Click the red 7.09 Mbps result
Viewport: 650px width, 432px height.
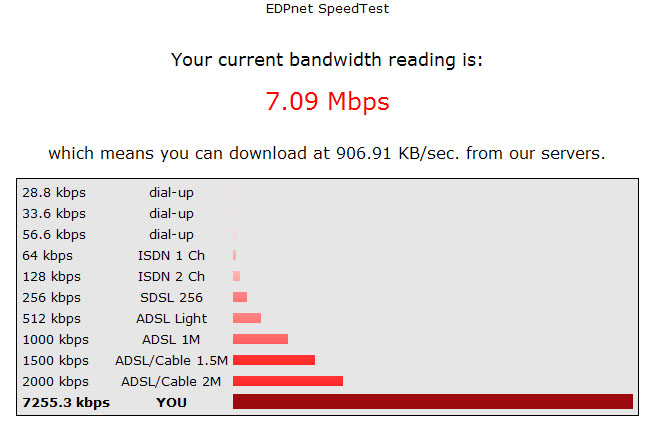tap(327, 102)
